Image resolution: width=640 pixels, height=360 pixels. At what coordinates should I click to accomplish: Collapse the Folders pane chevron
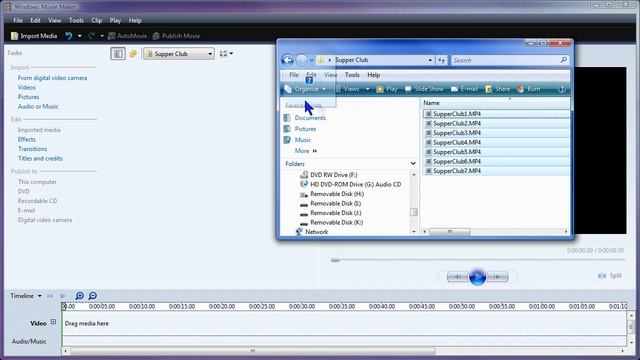click(413, 164)
